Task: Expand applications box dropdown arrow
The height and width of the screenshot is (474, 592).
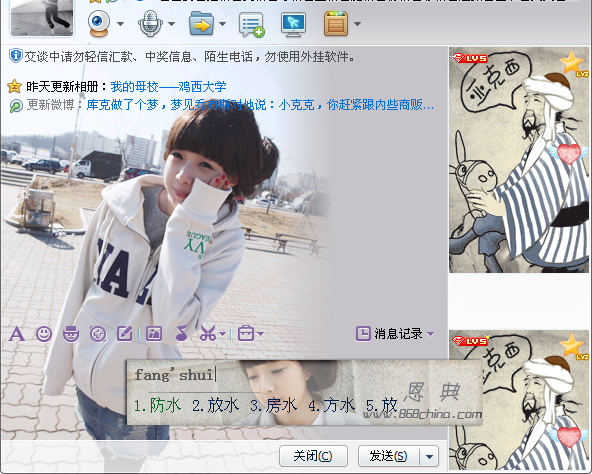Action: point(357,24)
